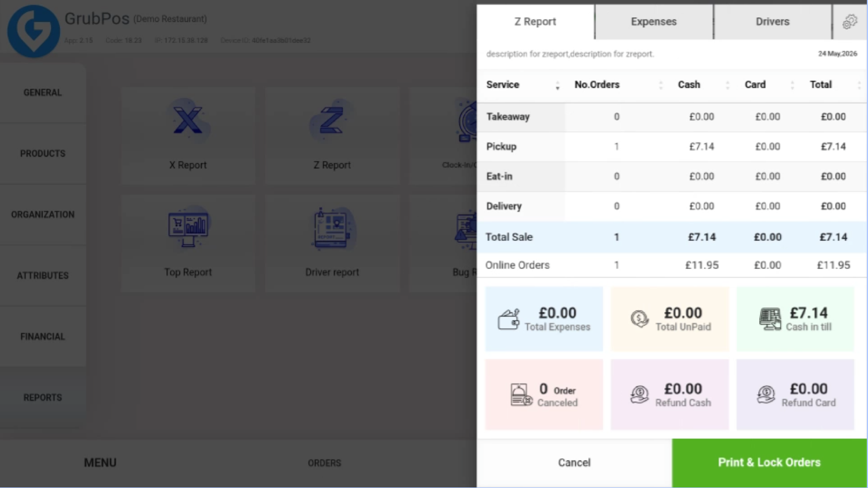Click the Total Expenses wallet icon
The image size is (868, 488).
coord(509,319)
